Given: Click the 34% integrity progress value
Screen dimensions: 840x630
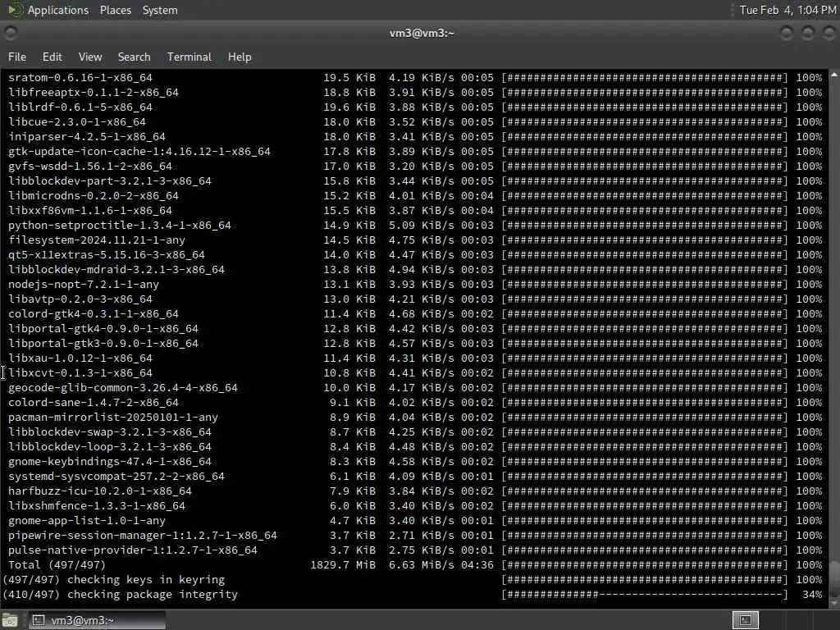Looking at the screenshot, I should click(812, 595).
